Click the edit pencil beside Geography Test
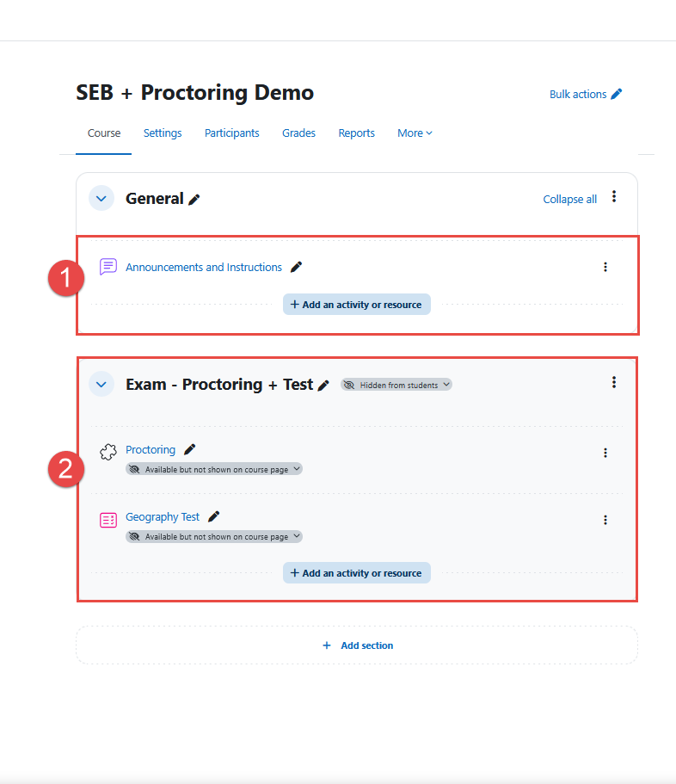The width and height of the screenshot is (676, 784). [x=214, y=517]
